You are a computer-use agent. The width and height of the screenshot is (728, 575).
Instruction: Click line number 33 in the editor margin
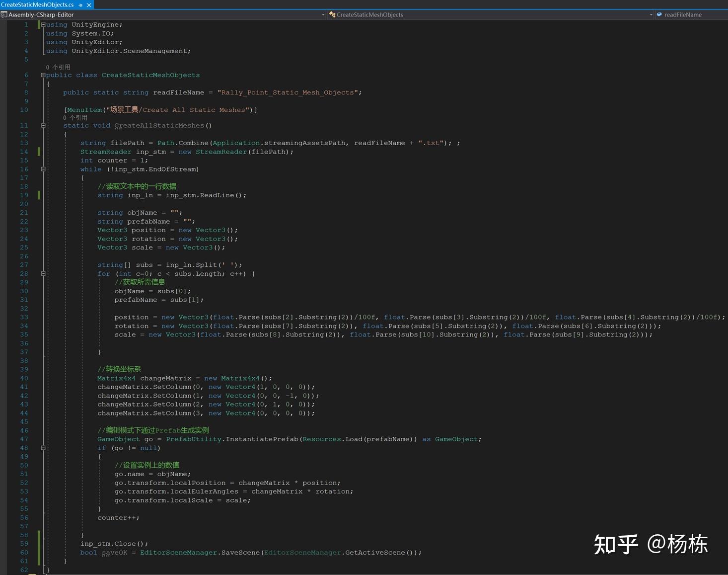(24, 317)
